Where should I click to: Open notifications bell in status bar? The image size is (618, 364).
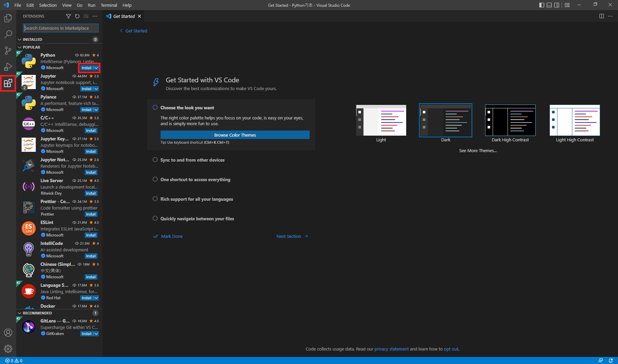point(611,361)
